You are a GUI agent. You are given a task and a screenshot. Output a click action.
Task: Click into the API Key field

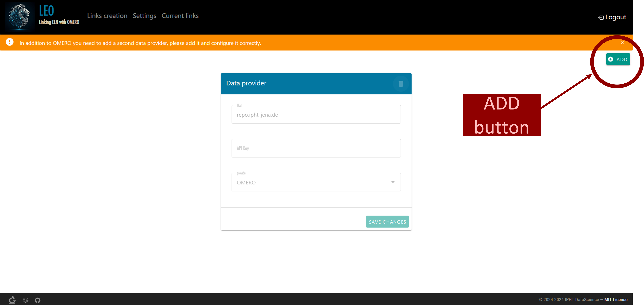tap(316, 148)
